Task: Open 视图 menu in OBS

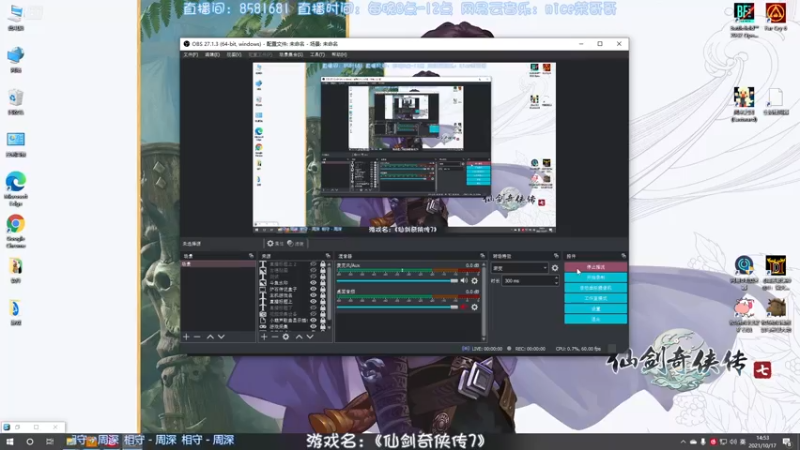Action: click(x=234, y=55)
